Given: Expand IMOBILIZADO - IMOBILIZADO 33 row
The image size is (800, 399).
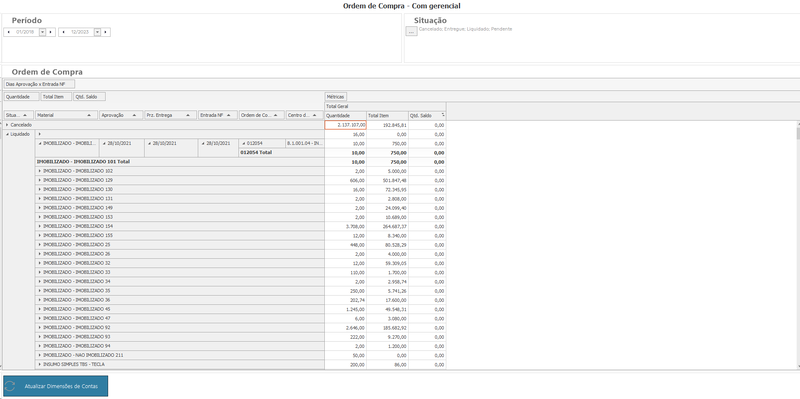Looking at the screenshot, I should click(40, 272).
